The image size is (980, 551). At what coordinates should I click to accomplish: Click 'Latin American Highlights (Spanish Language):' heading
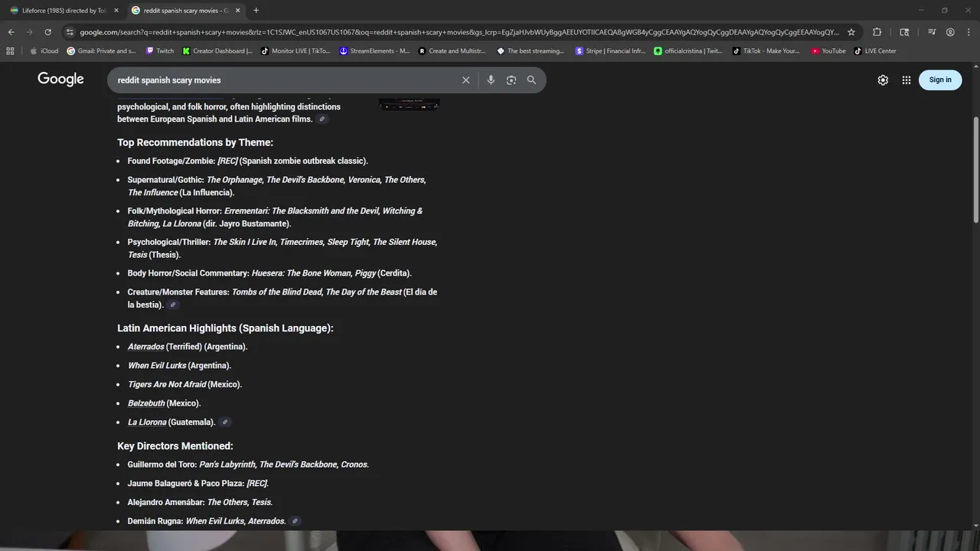(225, 328)
